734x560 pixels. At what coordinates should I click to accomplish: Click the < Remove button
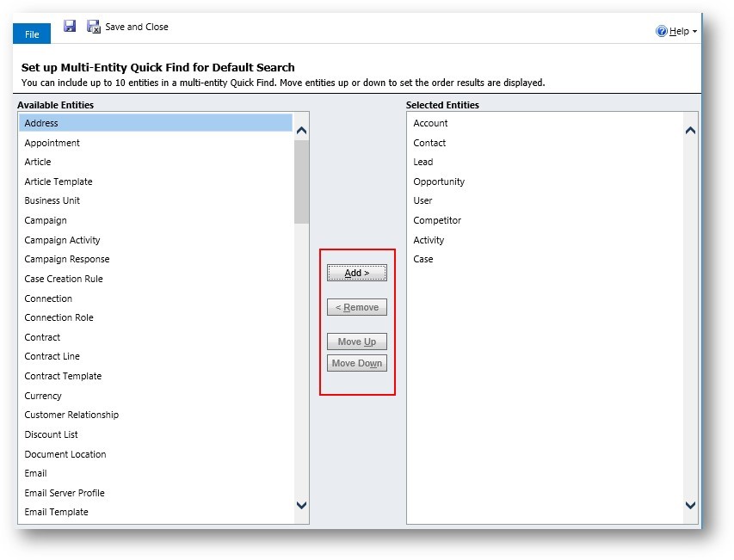357,307
